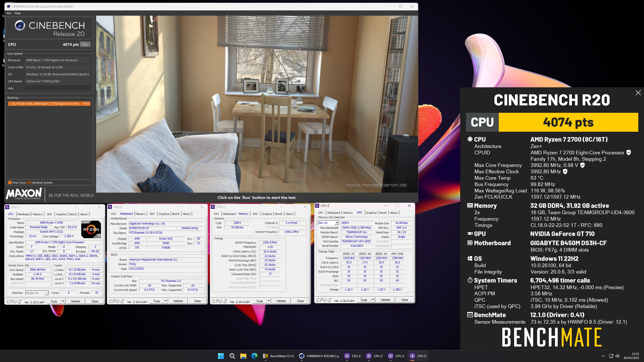The width and height of the screenshot is (644, 362).
Task: Click the Max Core Frequency shield icon
Action: click(x=582, y=165)
